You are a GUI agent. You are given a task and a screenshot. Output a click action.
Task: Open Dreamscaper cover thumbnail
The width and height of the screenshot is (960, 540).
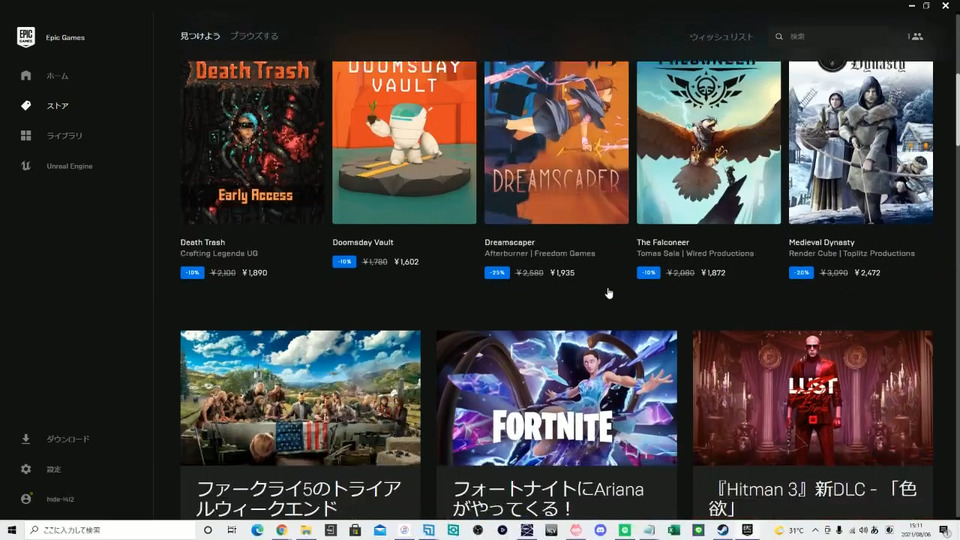[x=557, y=142]
